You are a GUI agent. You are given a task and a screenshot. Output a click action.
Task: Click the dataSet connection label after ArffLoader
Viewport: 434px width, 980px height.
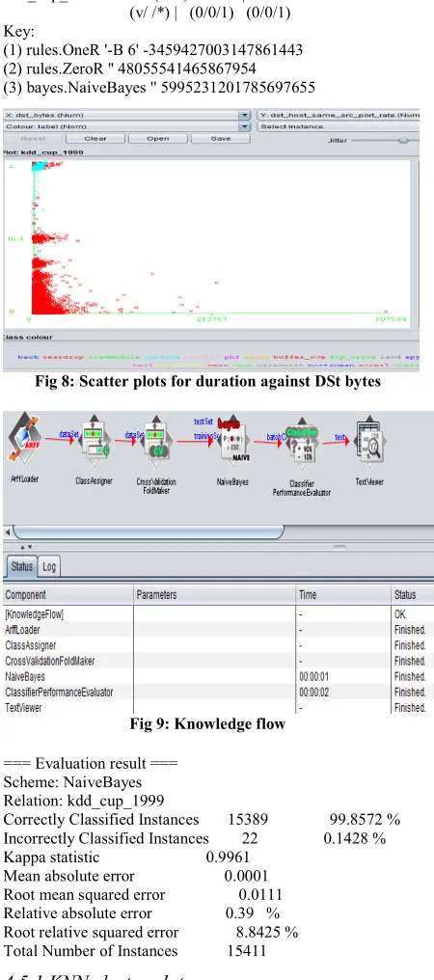click(68, 434)
